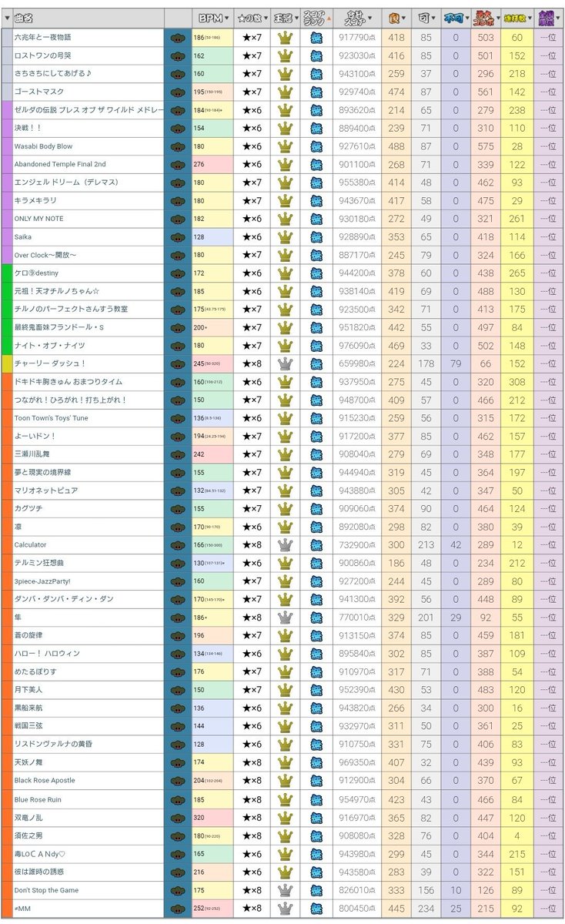Click the oni face icon for カグツチ

coord(178,508)
